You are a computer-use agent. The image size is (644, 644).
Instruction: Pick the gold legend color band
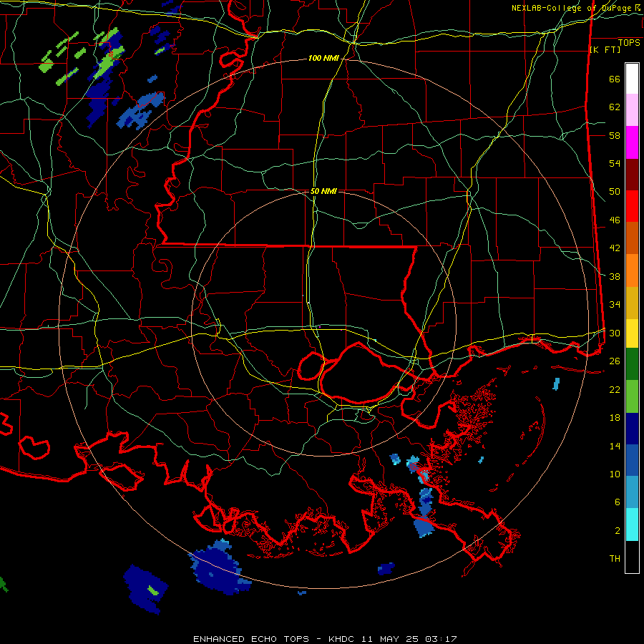(632, 303)
